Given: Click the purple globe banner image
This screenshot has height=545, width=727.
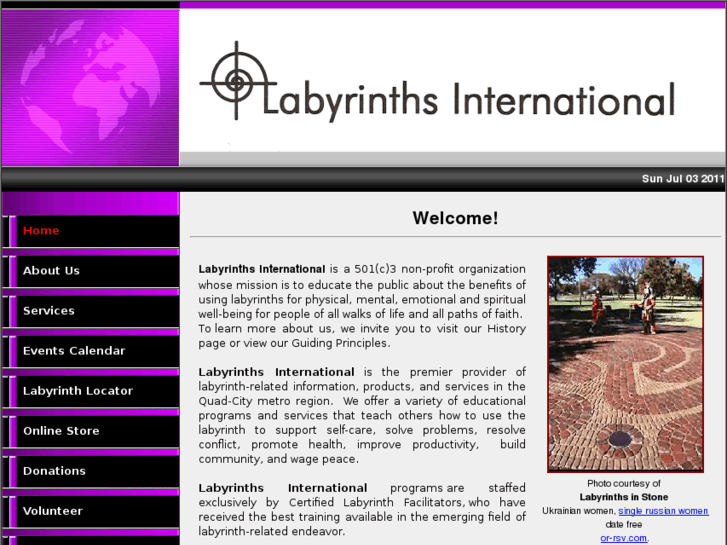Looking at the screenshot, I should click(x=90, y=88).
